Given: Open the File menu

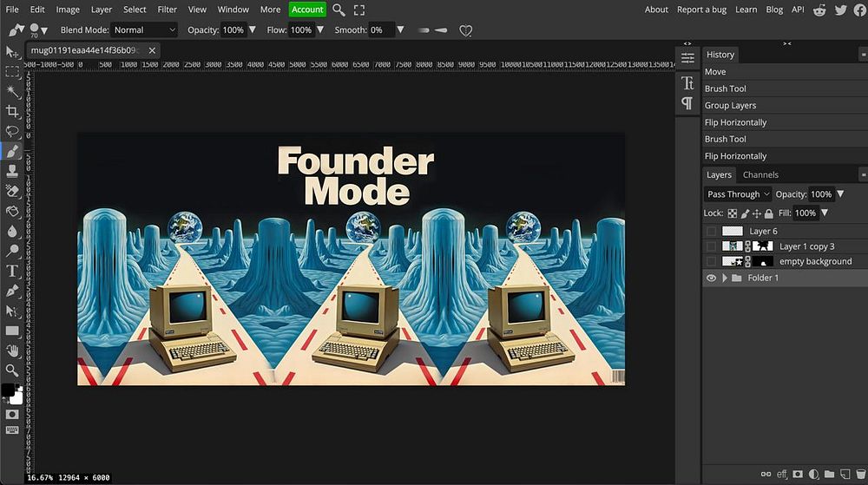Looking at the screenshot, I should pos(12,10).
